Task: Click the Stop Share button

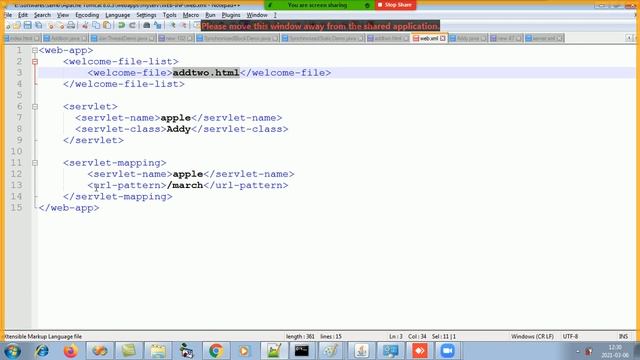Action: click(395, 5)
